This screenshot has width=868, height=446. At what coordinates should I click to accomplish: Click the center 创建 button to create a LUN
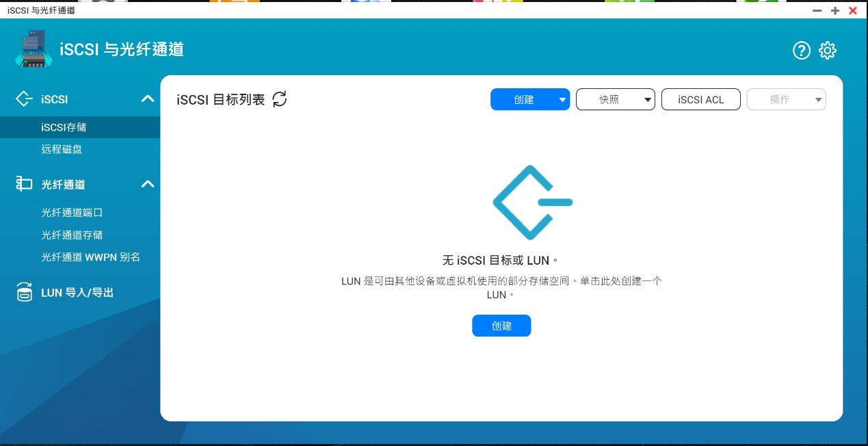click(x=501, y=326)
